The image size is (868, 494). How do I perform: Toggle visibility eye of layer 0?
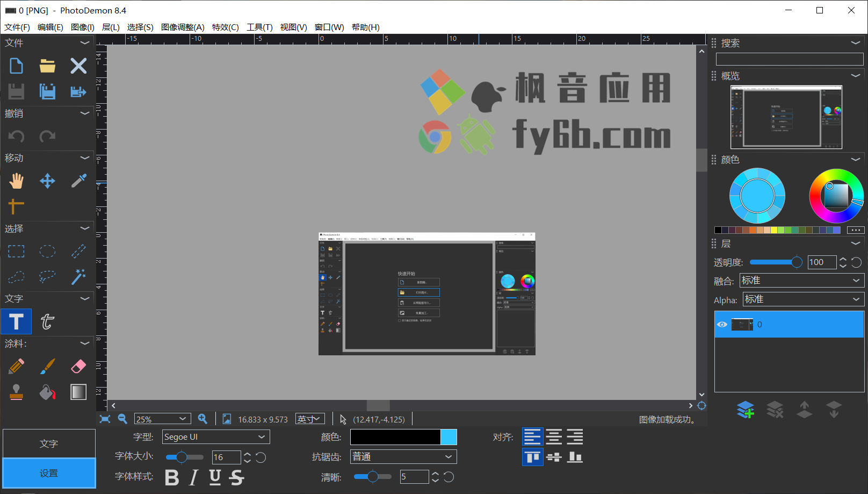722,324
